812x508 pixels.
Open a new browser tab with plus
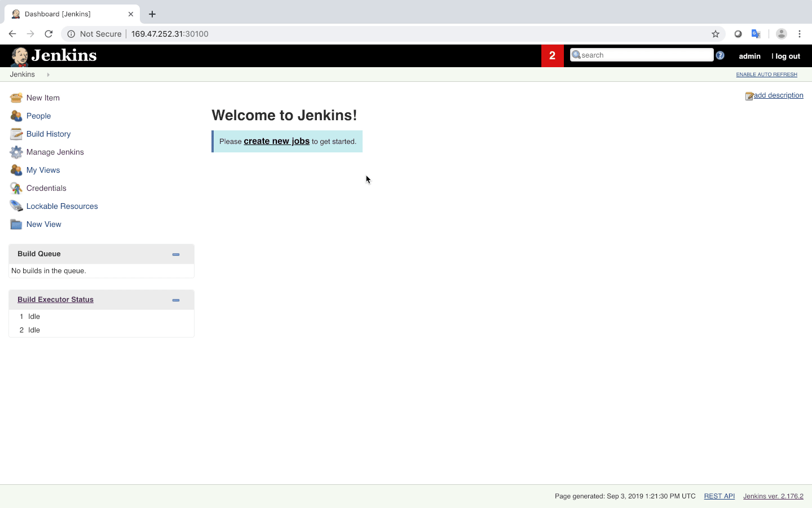coord(152,14)
